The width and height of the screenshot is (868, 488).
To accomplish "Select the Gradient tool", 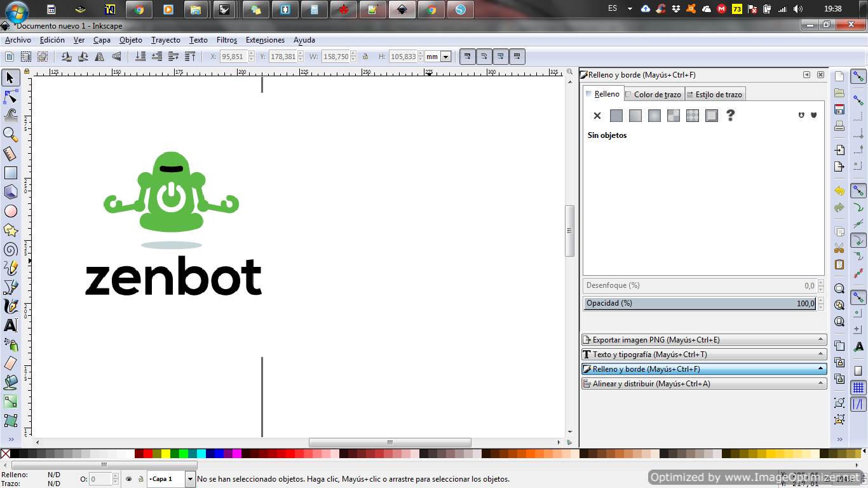I will [x=10, y=402].
